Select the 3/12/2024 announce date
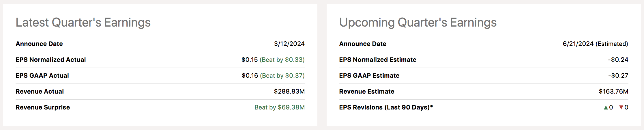This screenshot has width=644, height=130. point(289,44)
